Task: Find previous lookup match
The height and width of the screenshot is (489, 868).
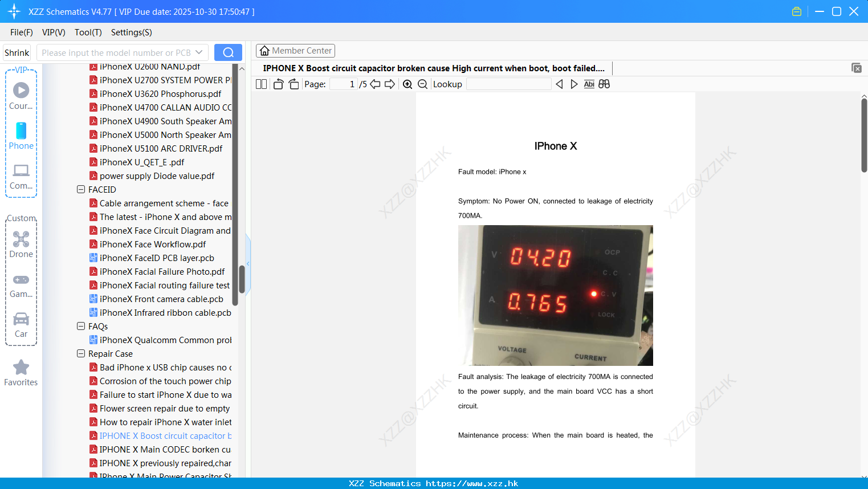Action: pos(559,84)
